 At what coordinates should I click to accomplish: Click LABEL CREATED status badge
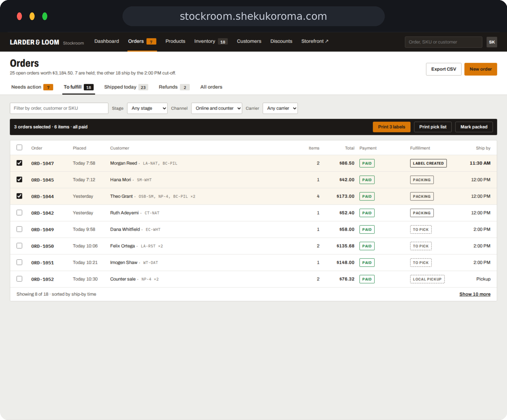(428, 163)
